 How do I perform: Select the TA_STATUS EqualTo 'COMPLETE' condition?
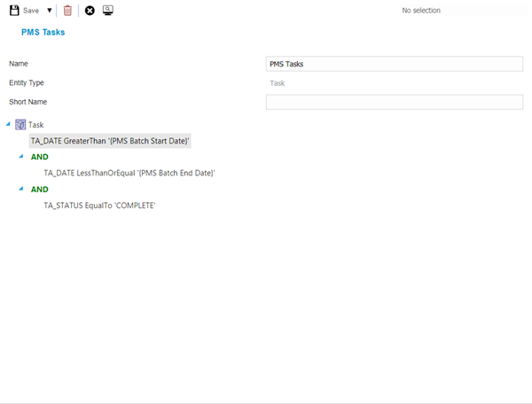(x=99, y=205)
